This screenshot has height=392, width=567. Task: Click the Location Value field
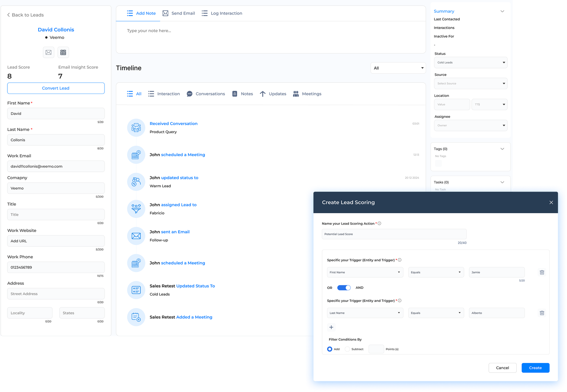pos(452,104)
